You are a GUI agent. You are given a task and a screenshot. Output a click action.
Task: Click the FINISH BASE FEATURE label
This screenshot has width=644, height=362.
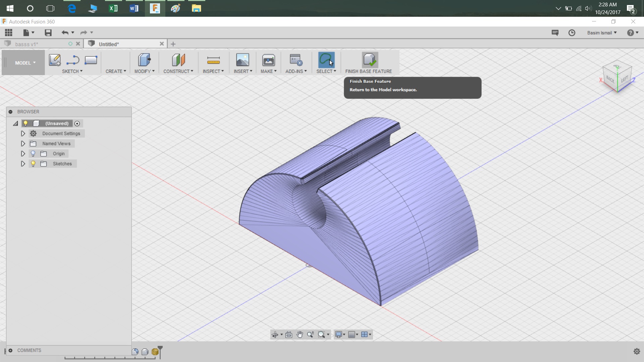point(368,71)
